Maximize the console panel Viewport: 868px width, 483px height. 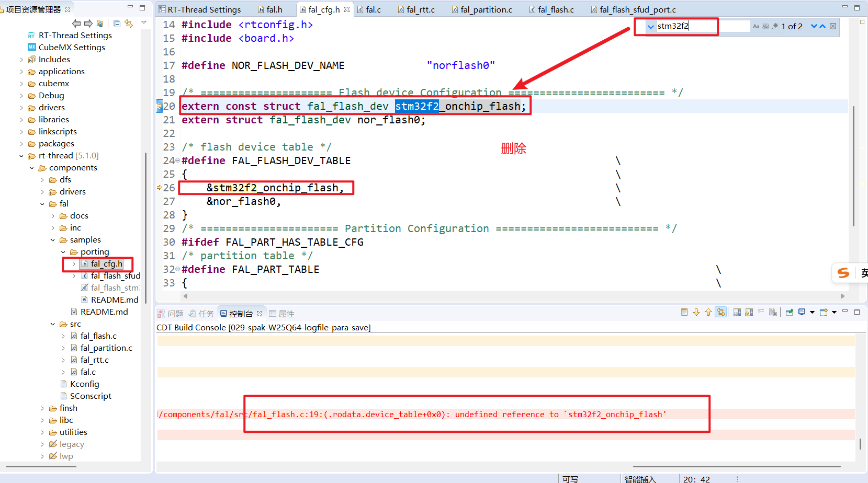coord(857,312)
